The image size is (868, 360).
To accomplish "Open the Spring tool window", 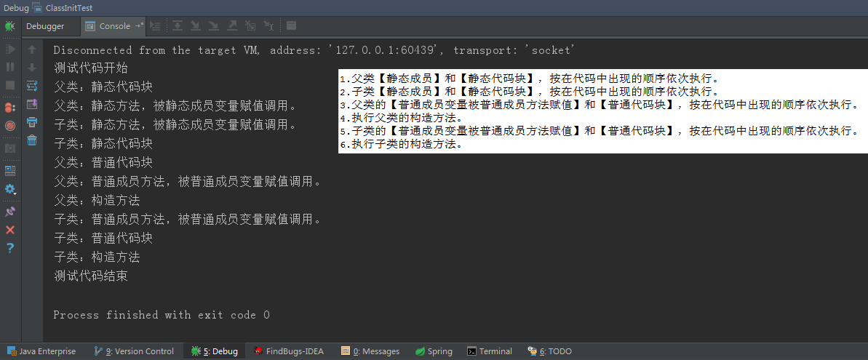I will click(x=434, y=351).
